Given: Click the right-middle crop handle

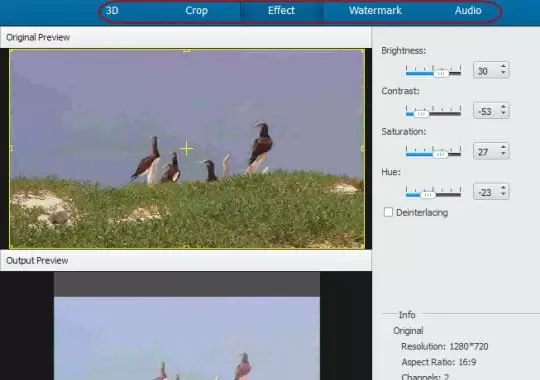Looking at the screenshot, I should (x=363, y=148).
